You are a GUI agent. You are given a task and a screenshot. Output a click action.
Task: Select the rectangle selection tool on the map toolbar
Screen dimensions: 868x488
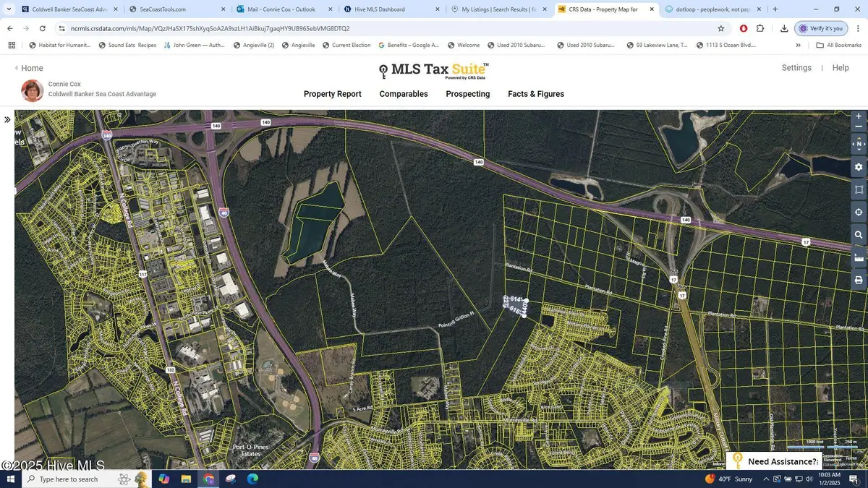coord(859,189)
